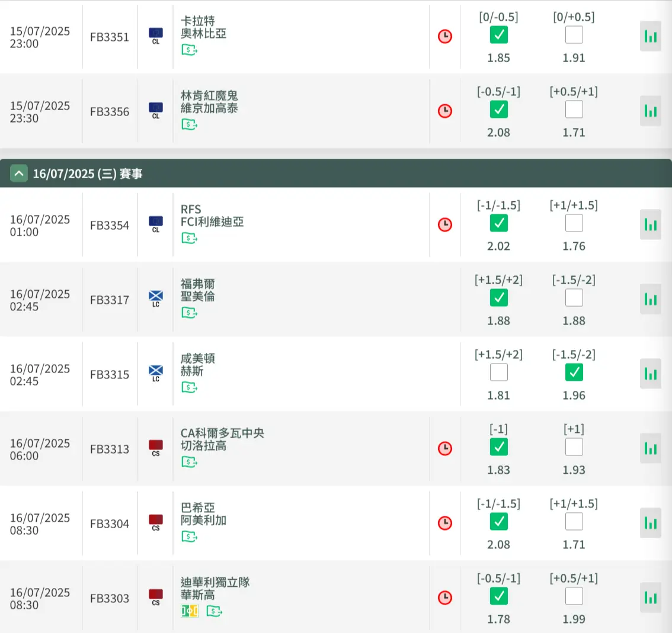The height and width of the screenshot is (633, 672).
Task: Click the clock icon for match FB3313
Action: (444, 448)
